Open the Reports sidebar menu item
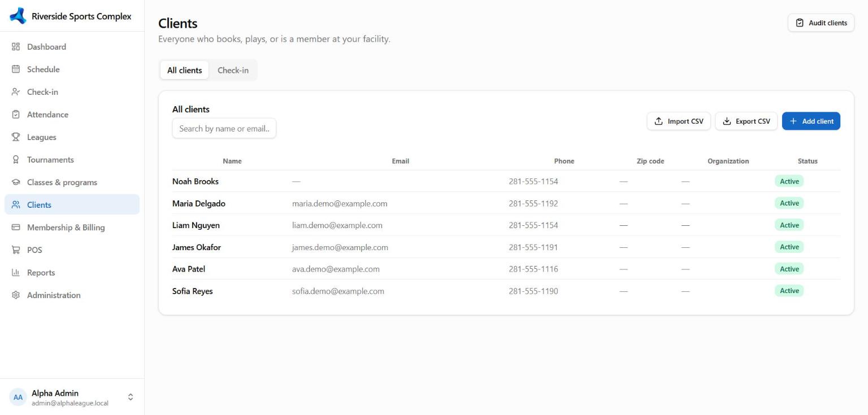The image size is (868, 415). point(72,273)
